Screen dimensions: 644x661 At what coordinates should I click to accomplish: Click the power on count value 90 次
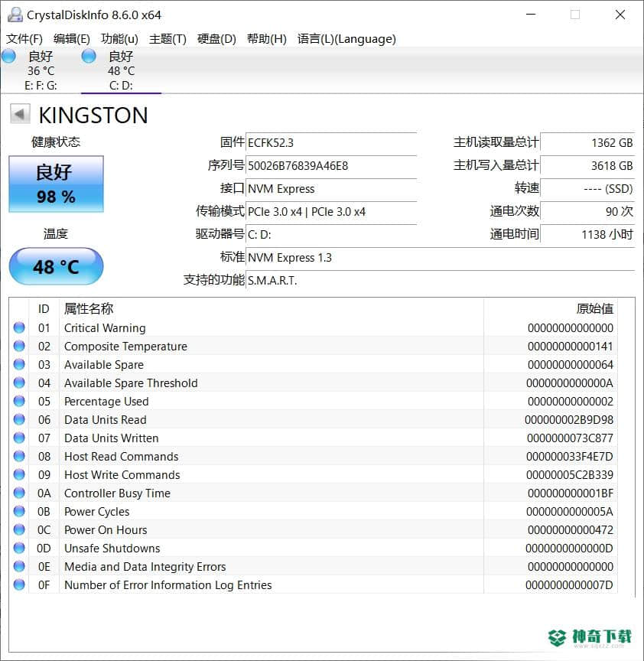point(587,212)
